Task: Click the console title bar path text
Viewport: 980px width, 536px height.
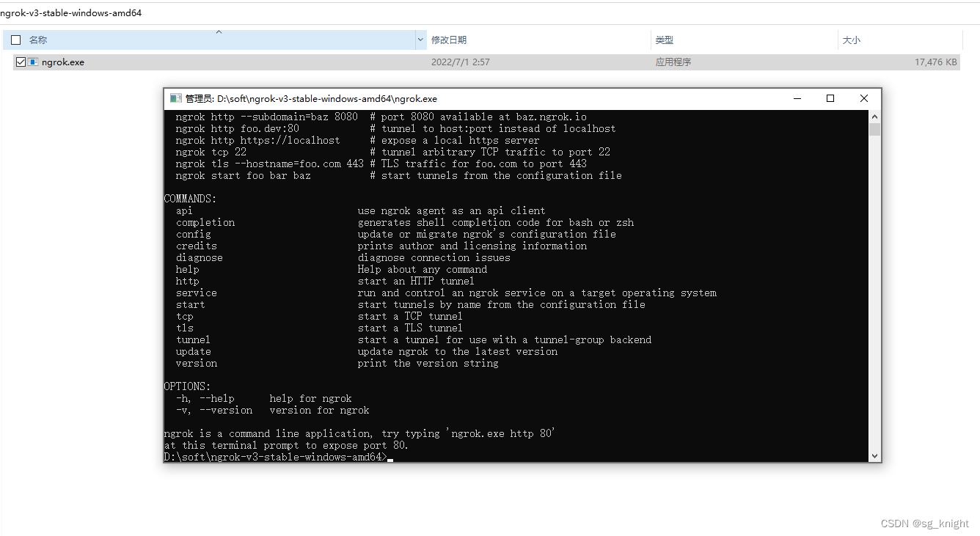Action: point(311,98)
